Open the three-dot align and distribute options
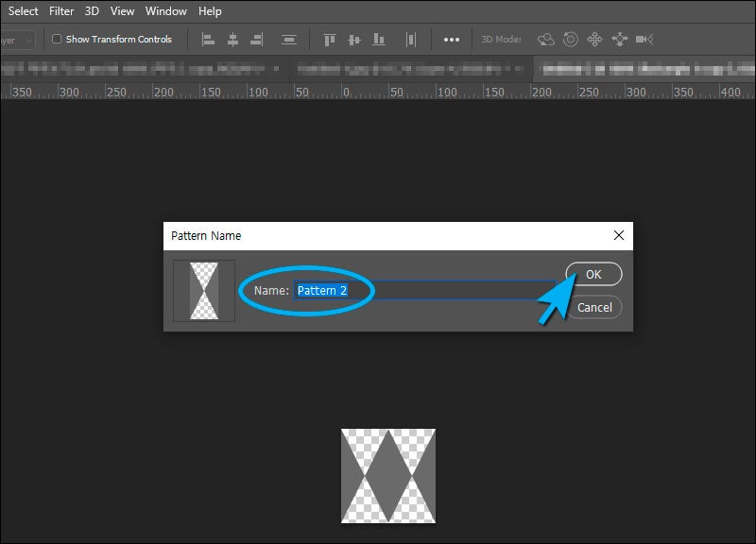Viewport: 756px width, 544px height. click(x=452, y=40)
